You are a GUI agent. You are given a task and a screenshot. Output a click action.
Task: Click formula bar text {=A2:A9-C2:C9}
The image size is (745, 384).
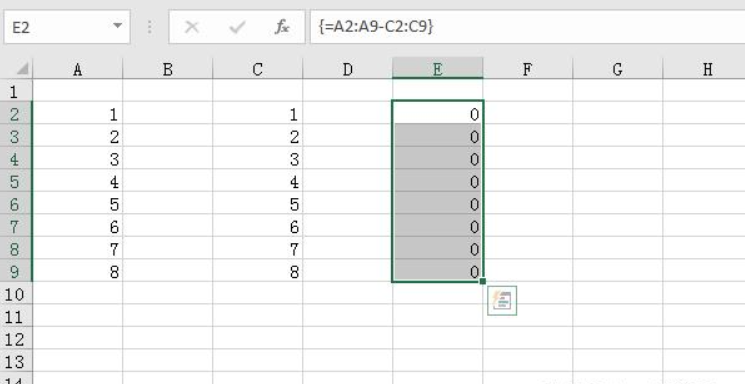pos(376,27)
